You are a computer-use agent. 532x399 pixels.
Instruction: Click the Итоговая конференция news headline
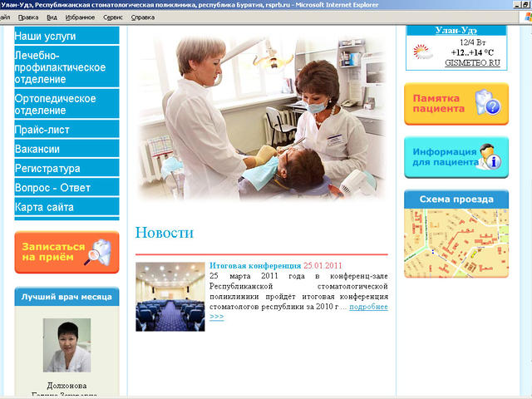(x=255, y=266)
